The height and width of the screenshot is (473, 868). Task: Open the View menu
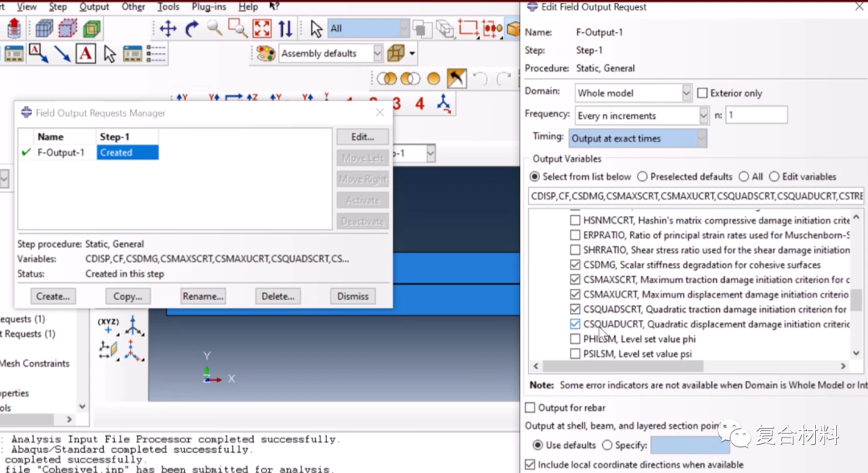(x=26, y=6)
